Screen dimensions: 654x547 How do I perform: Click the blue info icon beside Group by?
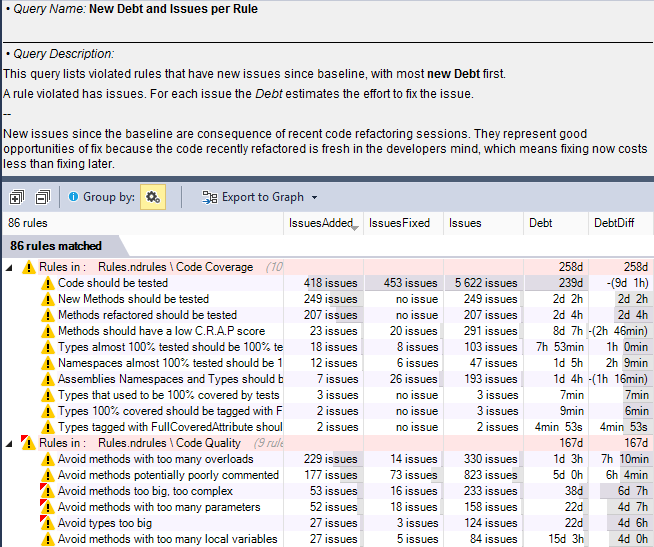click(x=74, y=197)
